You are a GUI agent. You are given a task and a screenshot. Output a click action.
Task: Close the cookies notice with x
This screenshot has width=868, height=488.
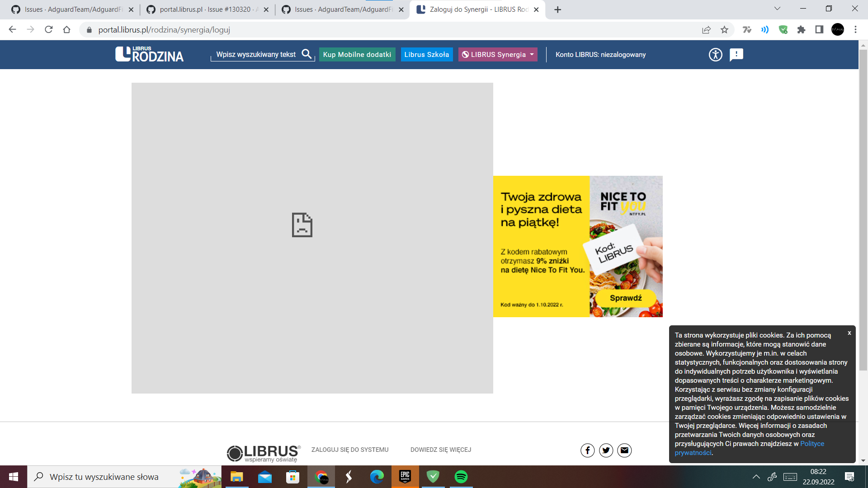point(849,333)
